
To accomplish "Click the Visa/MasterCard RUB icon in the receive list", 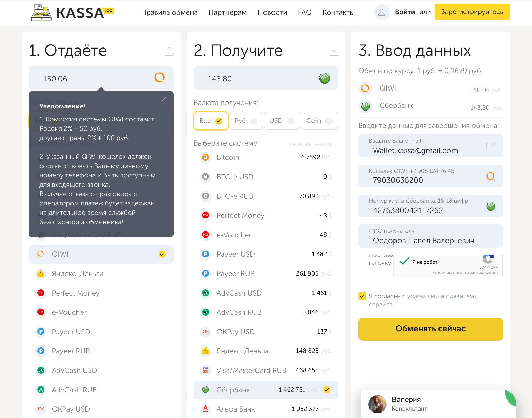I will [205, 370].
